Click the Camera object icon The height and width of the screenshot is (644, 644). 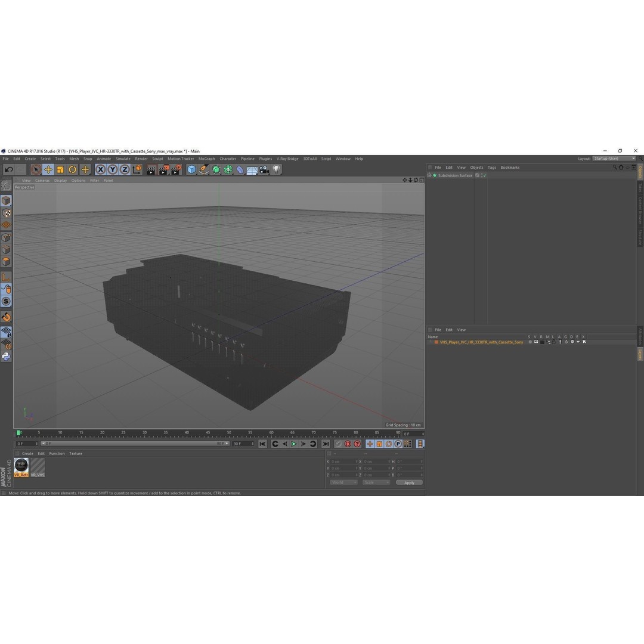[x=264, y=169]
